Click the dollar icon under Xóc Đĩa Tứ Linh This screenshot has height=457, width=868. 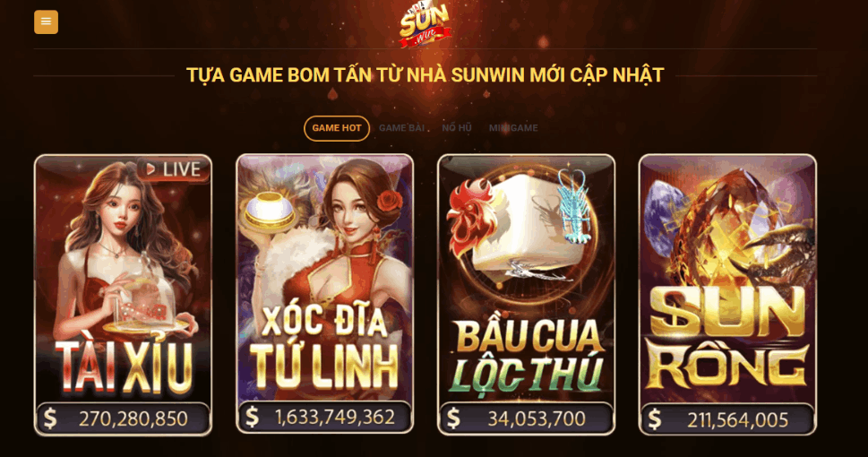252,417
